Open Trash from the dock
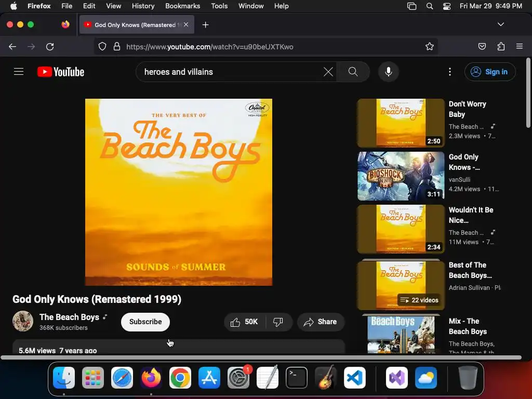Screen dimensions: 532x399 468,378
